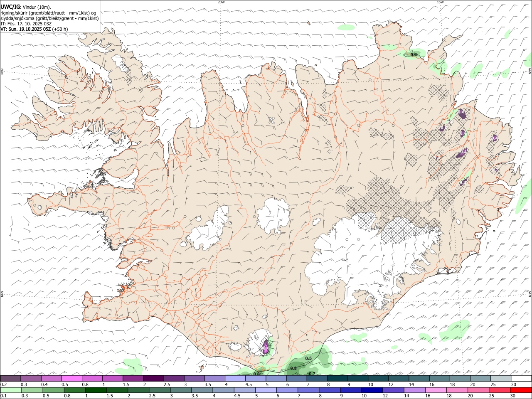Viewport: 532px width, 399px height.
Task: Click the light periwinkle 4–4.5 top-row swatch
Action: [235, 379]
